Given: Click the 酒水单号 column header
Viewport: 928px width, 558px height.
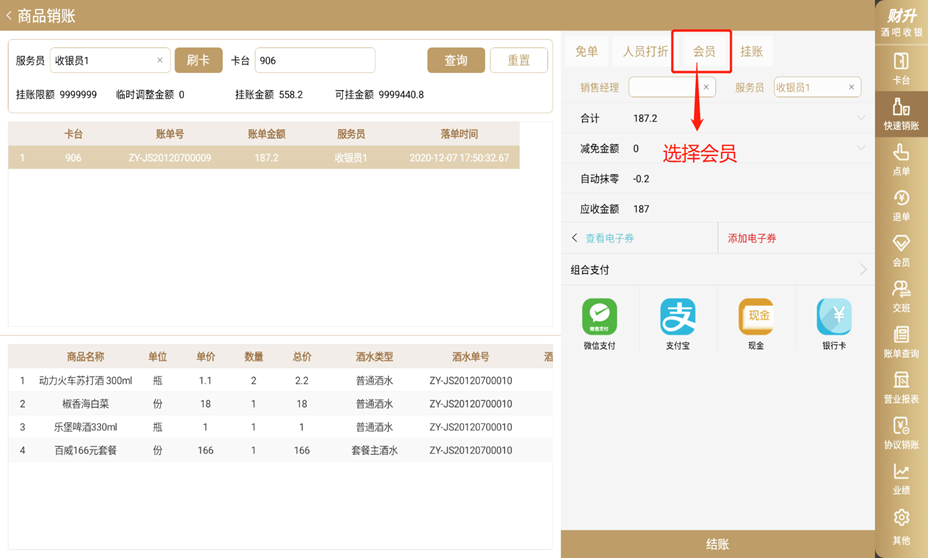Looking at the screenshot, I should (x=471, y=357).
